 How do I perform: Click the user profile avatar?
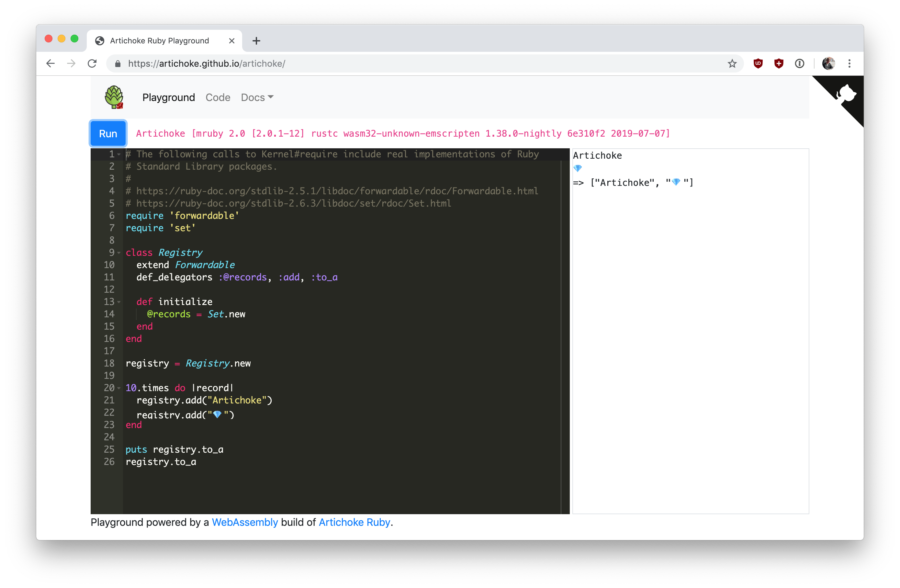coord(828,63)
